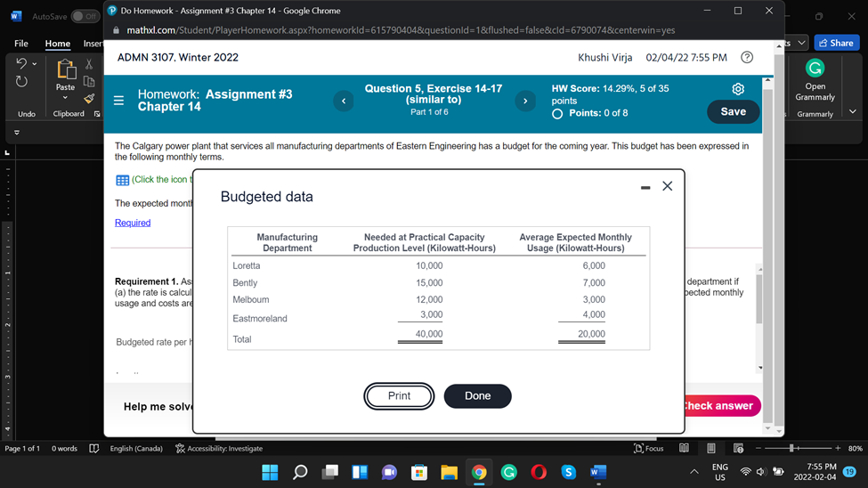Click the zoom in plus in Word

tap(838, 448)
